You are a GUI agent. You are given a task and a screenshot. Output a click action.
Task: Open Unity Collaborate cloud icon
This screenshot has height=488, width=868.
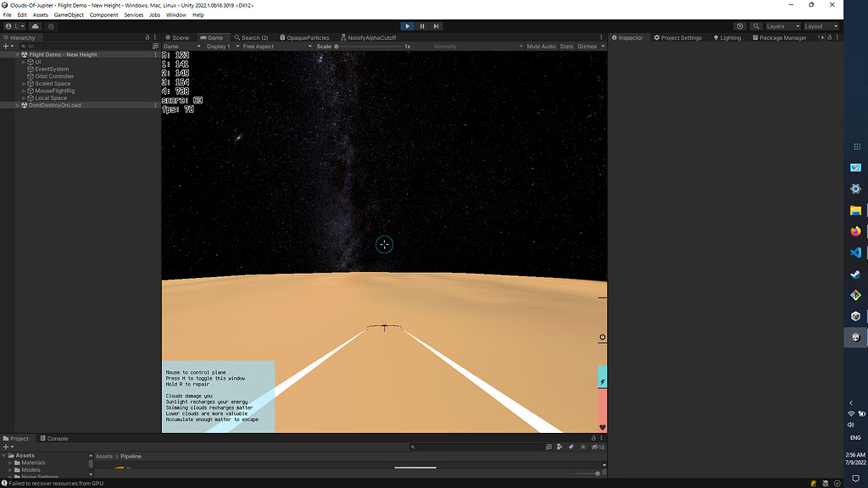(x=36, y=26)
